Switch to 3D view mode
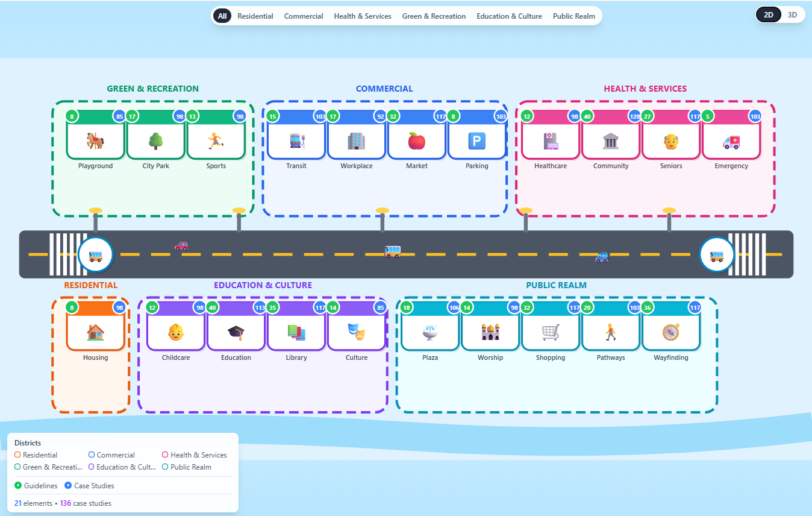Screen dimensions: 812x516 (x=793, y=15)
